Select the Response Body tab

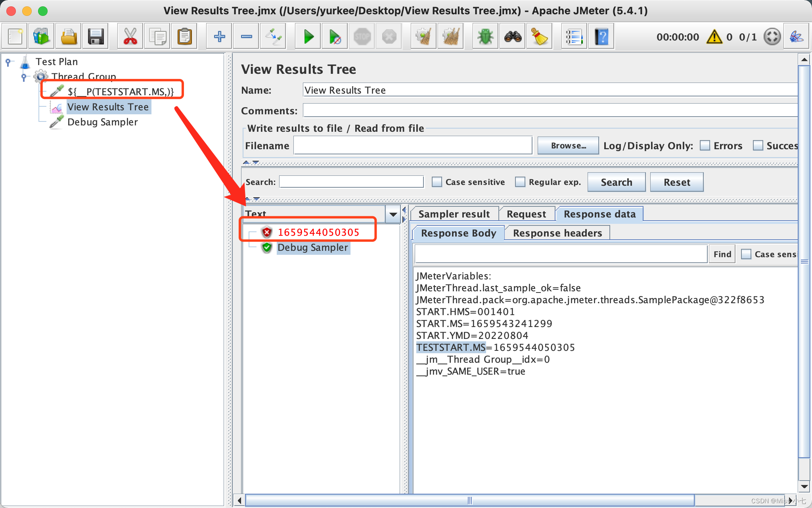click(x=458, y=233)
